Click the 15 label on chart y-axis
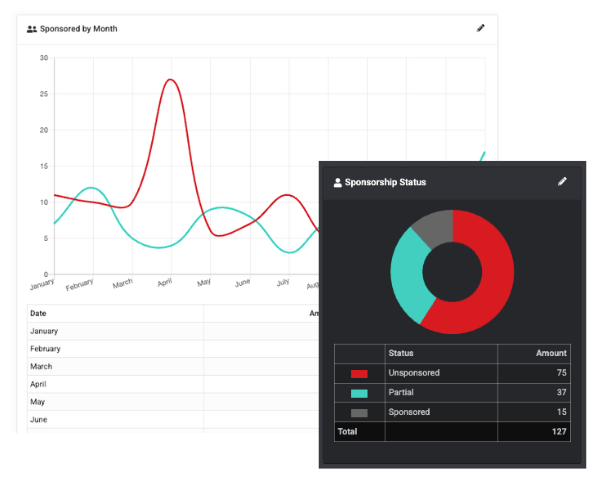 point(44,166)
